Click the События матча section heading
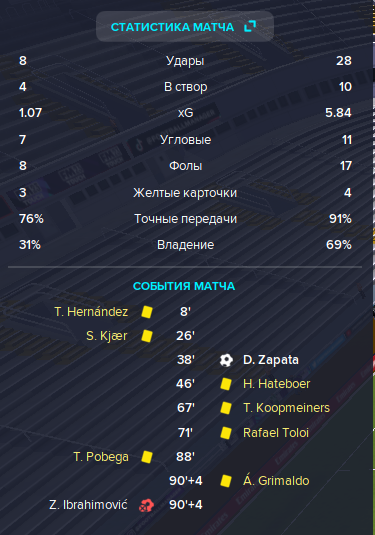 click(184, 286)
